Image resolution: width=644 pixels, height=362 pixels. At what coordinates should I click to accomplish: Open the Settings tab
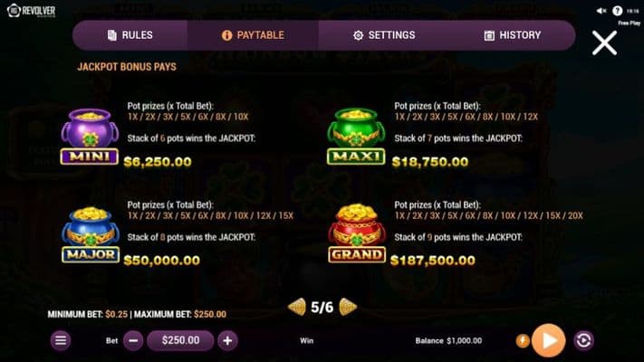point(384,35)
